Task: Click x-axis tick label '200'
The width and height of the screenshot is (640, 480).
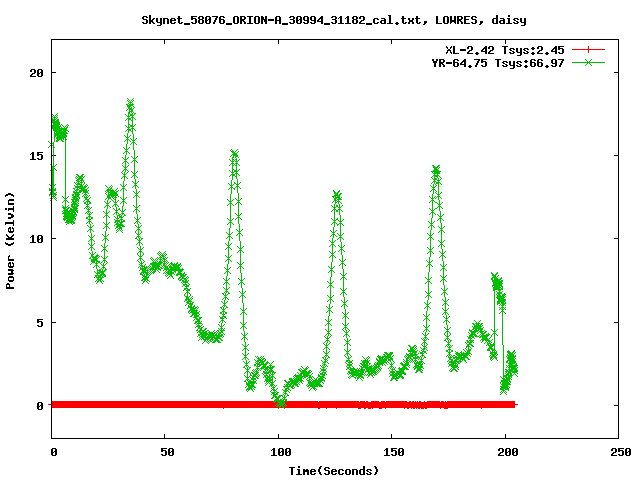Action: tap(507, 452)
